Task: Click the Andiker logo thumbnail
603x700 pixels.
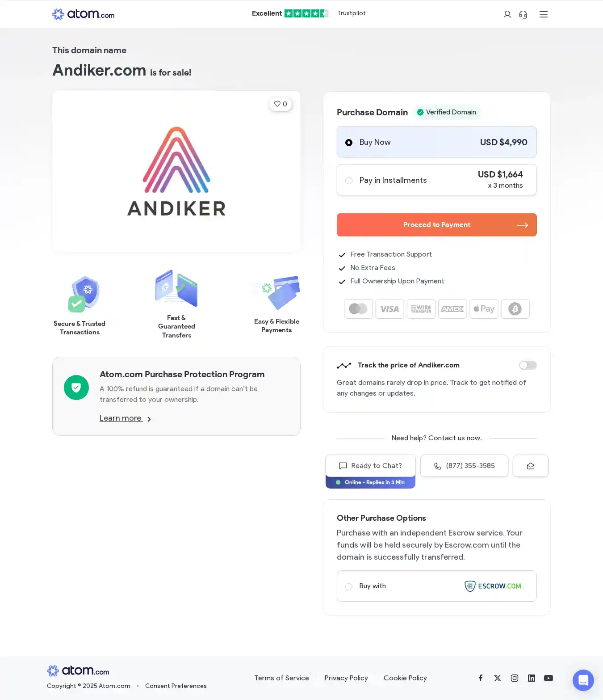Action: coord(176,172)
